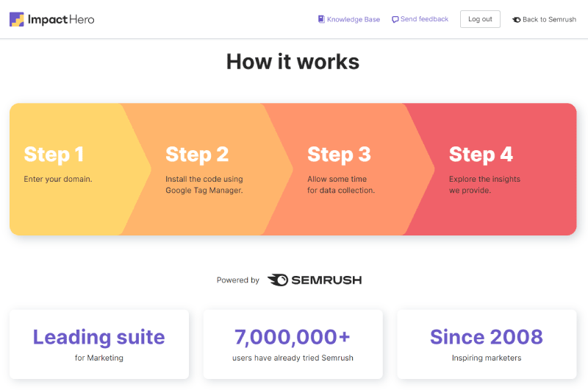This screenshot has width=588, height=390.
Task: Click the '7,000,000+' statistic
Action: [x=293, y=337]
